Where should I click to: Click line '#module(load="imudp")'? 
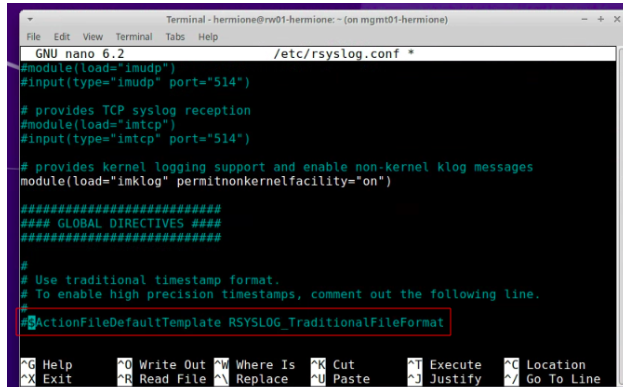point(98,68)
